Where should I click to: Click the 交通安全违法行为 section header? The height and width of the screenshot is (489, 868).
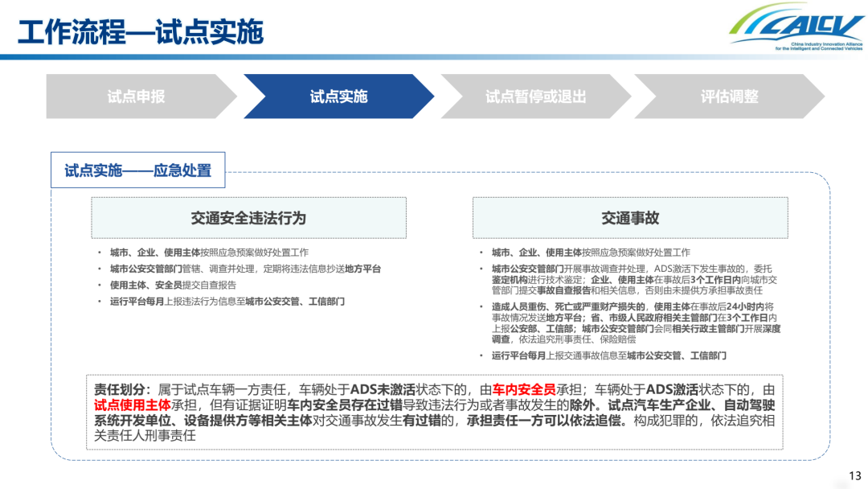coord(248,218)
